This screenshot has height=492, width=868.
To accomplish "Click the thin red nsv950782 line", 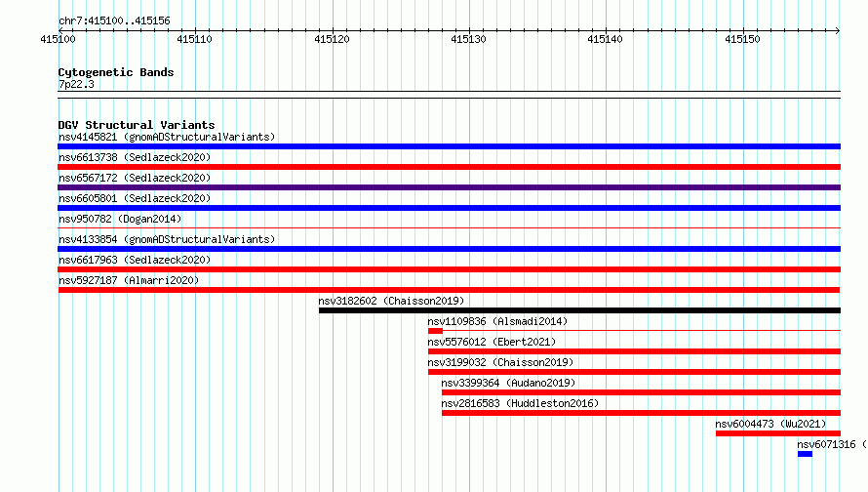I will pos(449,227).
